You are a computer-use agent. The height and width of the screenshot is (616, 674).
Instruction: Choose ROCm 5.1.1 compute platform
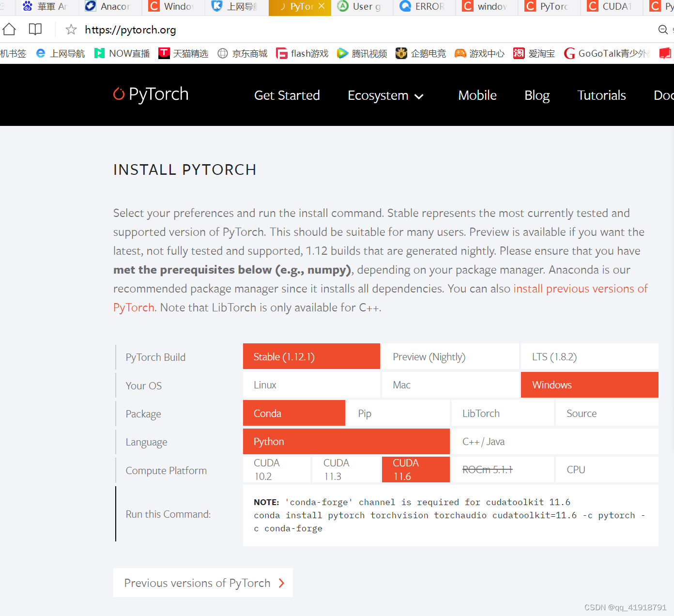[x=503, y=469]
